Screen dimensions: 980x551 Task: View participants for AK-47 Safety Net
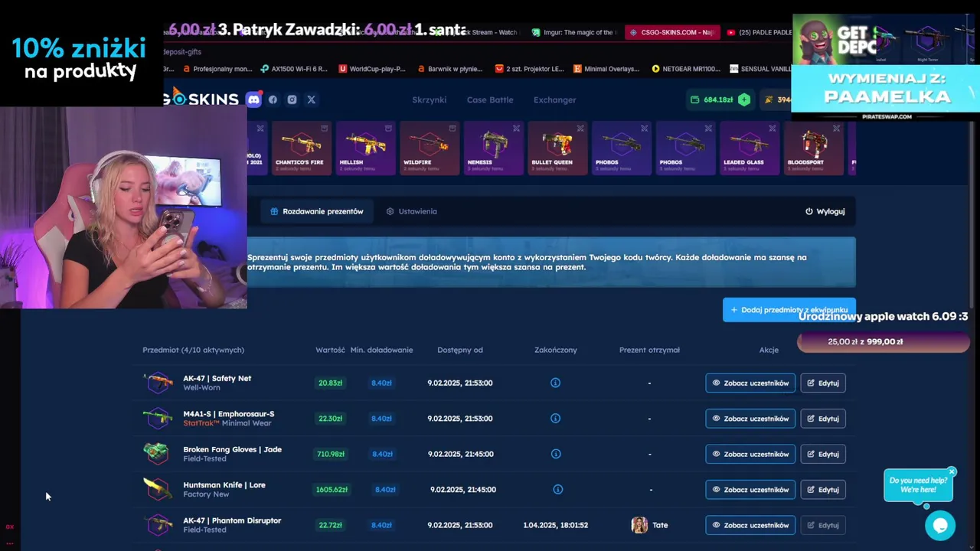[750, 383]
